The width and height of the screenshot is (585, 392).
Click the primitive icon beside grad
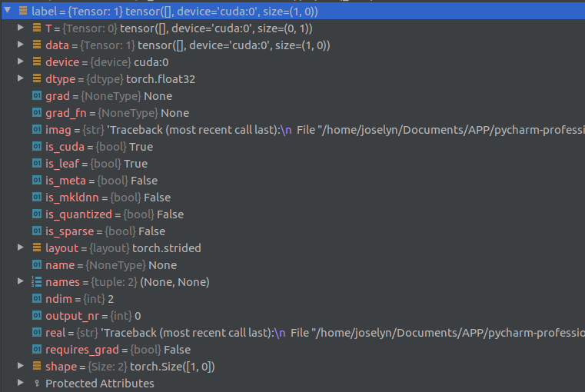[37, 95]
